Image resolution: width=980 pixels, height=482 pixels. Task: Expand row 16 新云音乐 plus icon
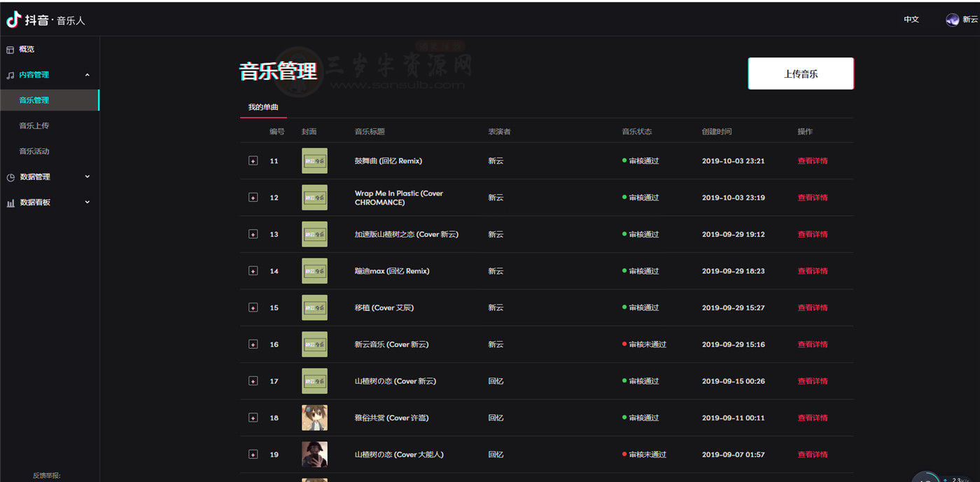click(253, 345)
